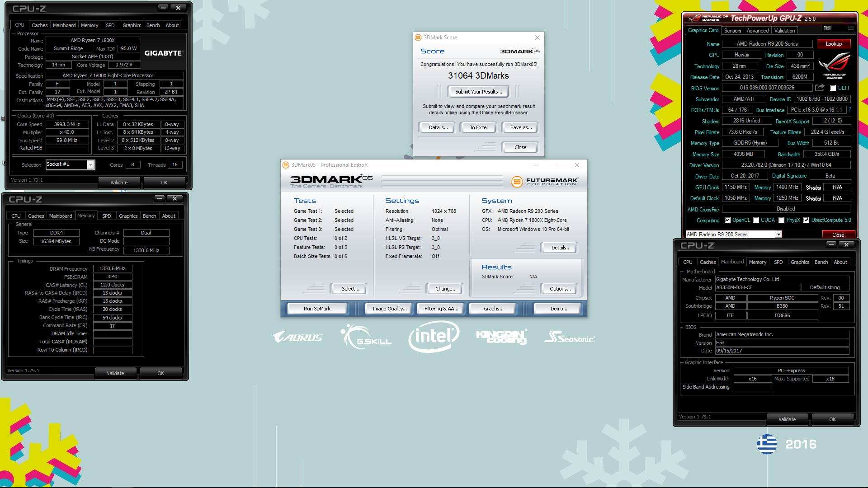Click the GIGABYTE logo in CPU-Z

pos(163,53)
